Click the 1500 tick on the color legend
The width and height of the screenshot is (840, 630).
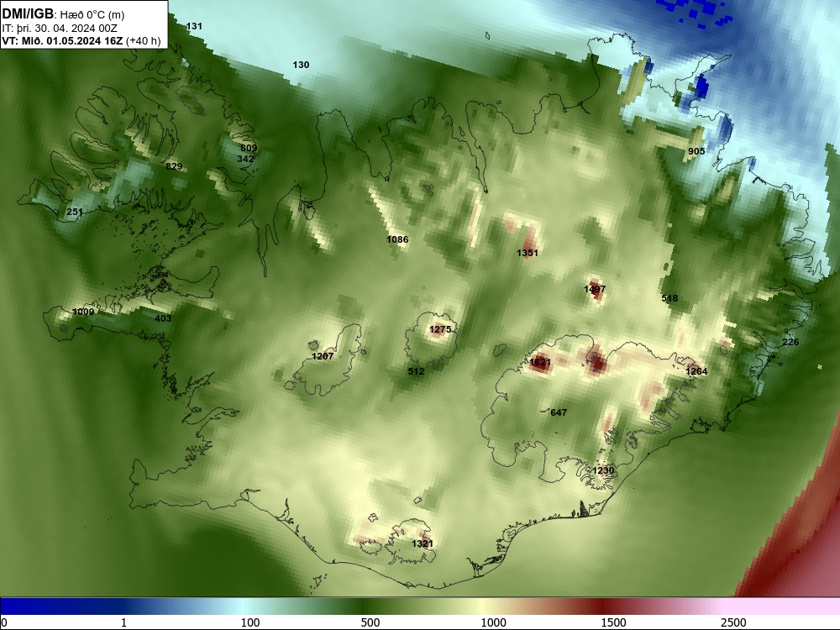coord(613,622)
